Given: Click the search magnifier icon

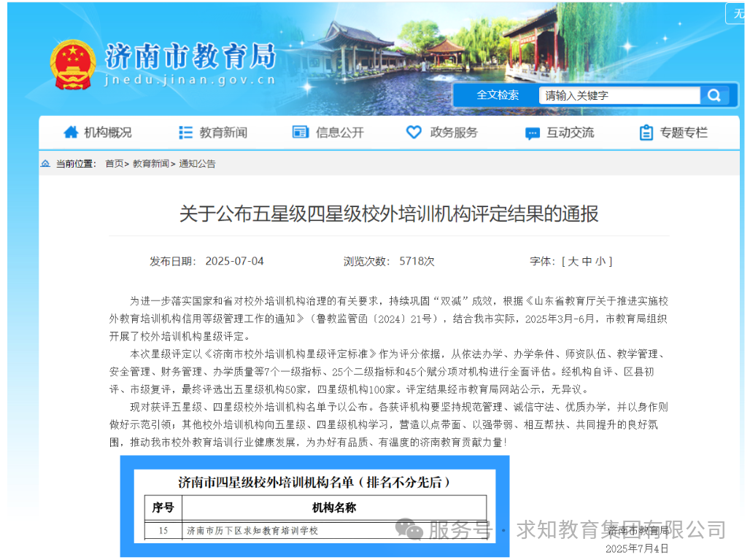Looking at the screenshot, I should 714,95.
